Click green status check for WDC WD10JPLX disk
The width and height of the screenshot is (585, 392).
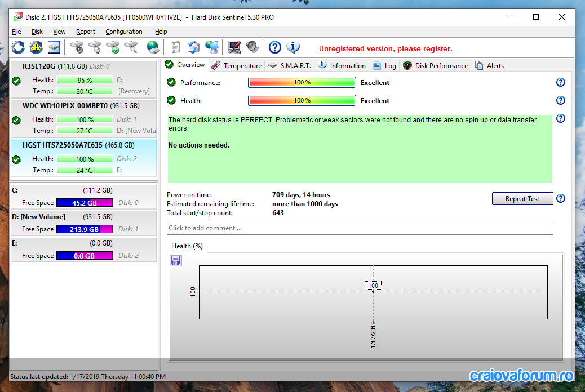coord(16,120)
